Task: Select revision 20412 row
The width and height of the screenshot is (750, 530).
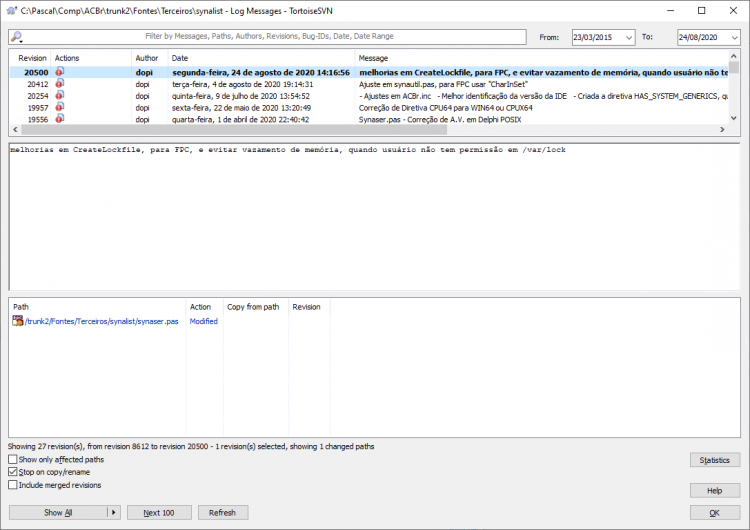Action: 369,84
